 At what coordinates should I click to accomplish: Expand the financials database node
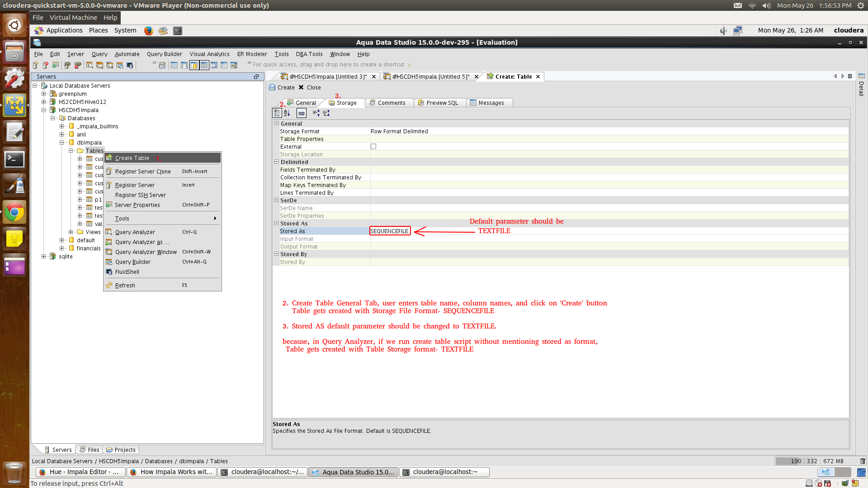(x=62, y=248)
